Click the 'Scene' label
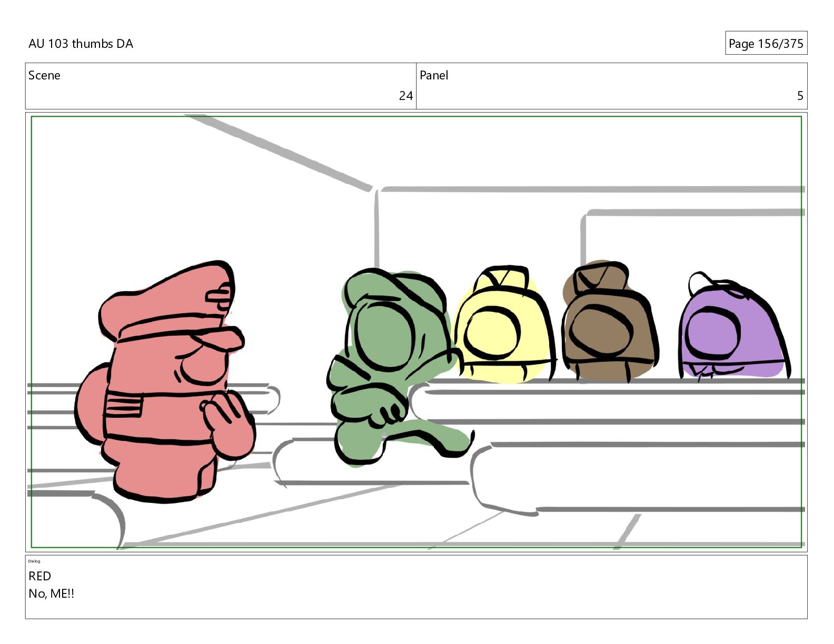834x644 pixels. coord(44,75)
